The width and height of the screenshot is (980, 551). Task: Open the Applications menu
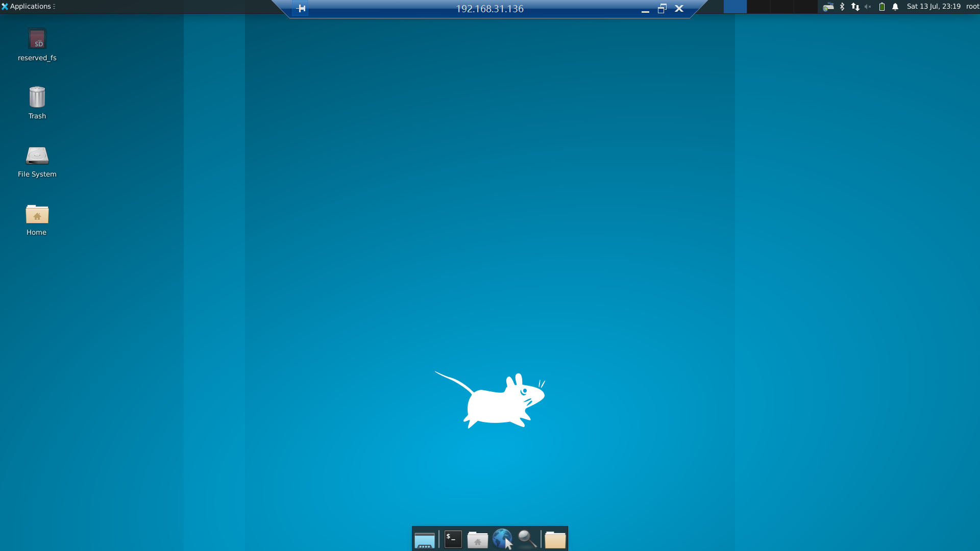point(28,7)
